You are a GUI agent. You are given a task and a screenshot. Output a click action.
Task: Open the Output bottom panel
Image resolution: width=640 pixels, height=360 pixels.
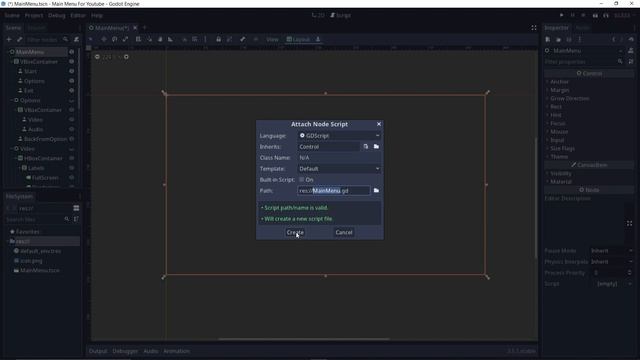coord(98,351)
